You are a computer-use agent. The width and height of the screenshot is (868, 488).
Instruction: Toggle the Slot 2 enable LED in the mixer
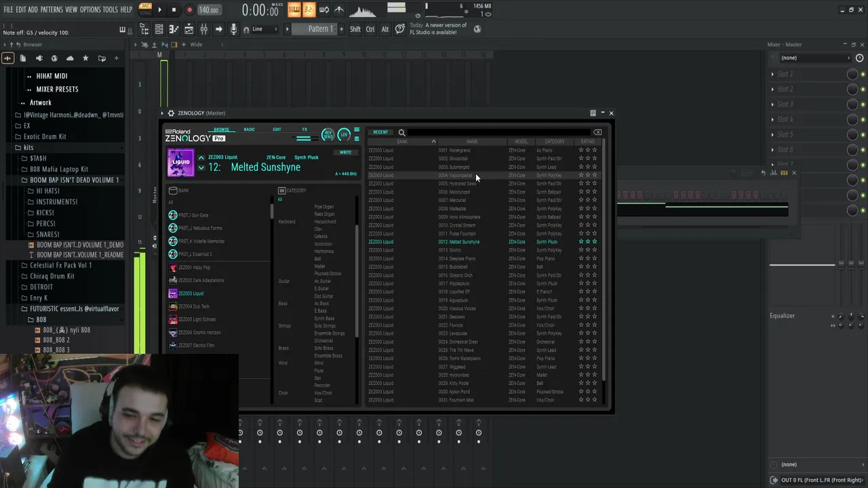tap(863, 89)
